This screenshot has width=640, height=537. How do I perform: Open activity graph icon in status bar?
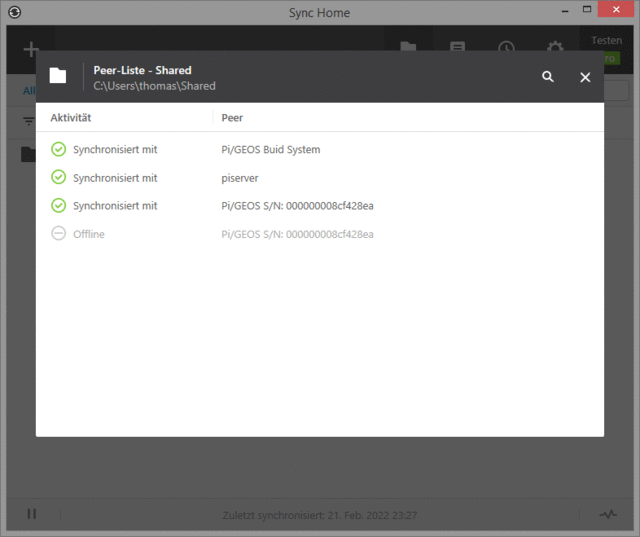(x=608, y=514)
